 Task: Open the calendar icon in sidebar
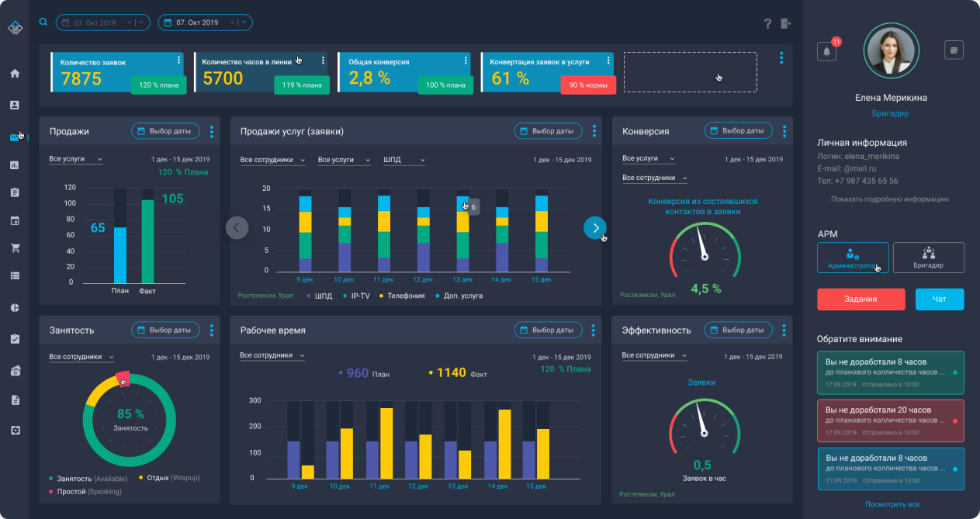[14, 221]
